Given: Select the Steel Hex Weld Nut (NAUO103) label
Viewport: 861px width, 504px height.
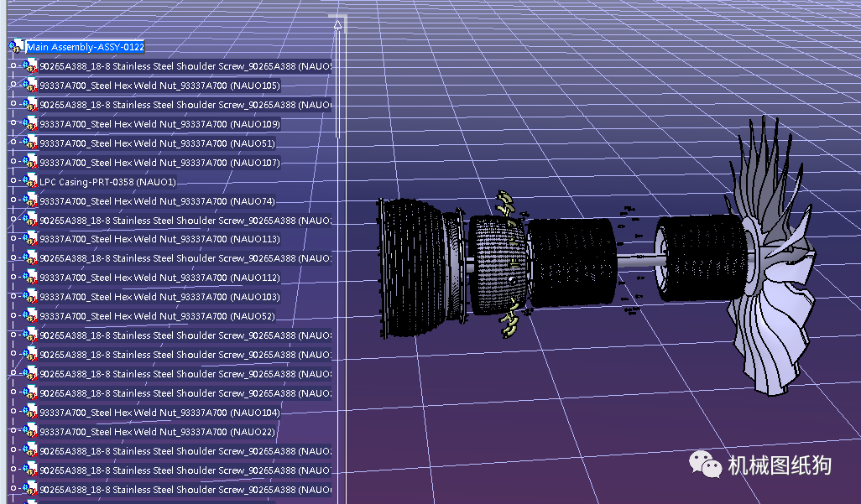Looking at the screenshot, I should (x=159, y=297).
